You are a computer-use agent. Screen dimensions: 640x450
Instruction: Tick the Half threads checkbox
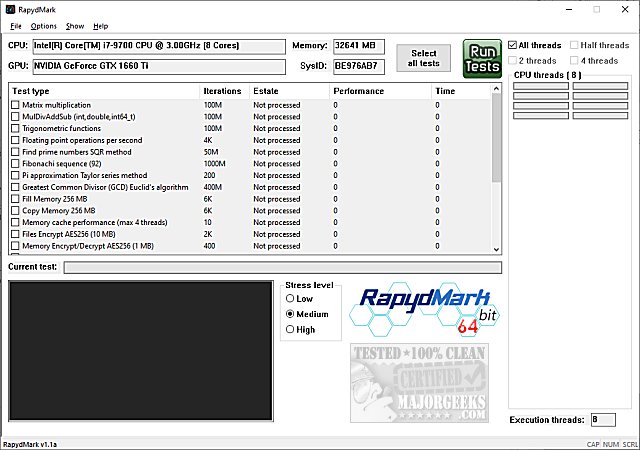click(x=574, y=45)
